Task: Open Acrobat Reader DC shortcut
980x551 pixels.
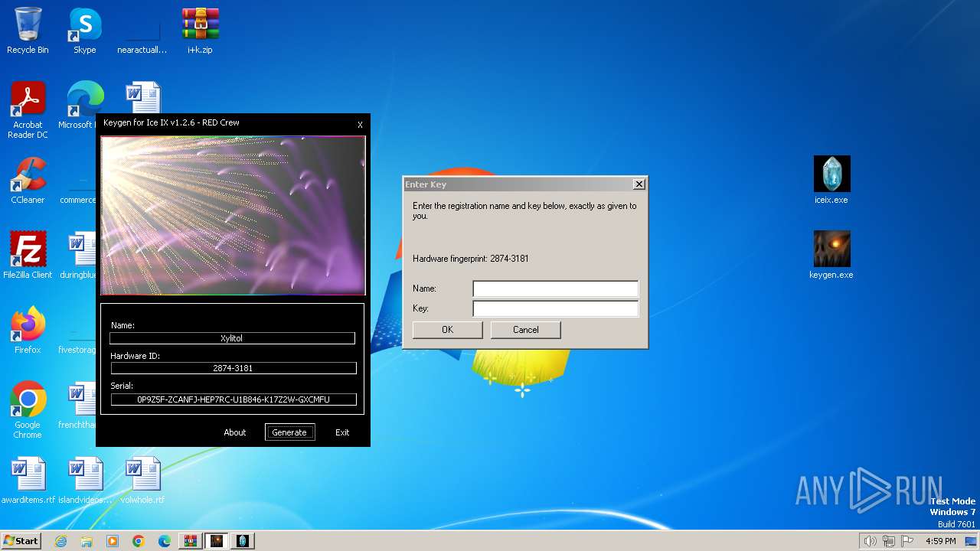Action: coord(28,110)
